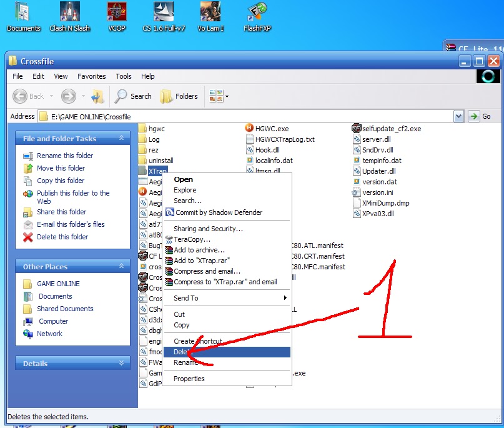Choose Sharing and Security option
The image size is (504, 428).
(227, 229)
